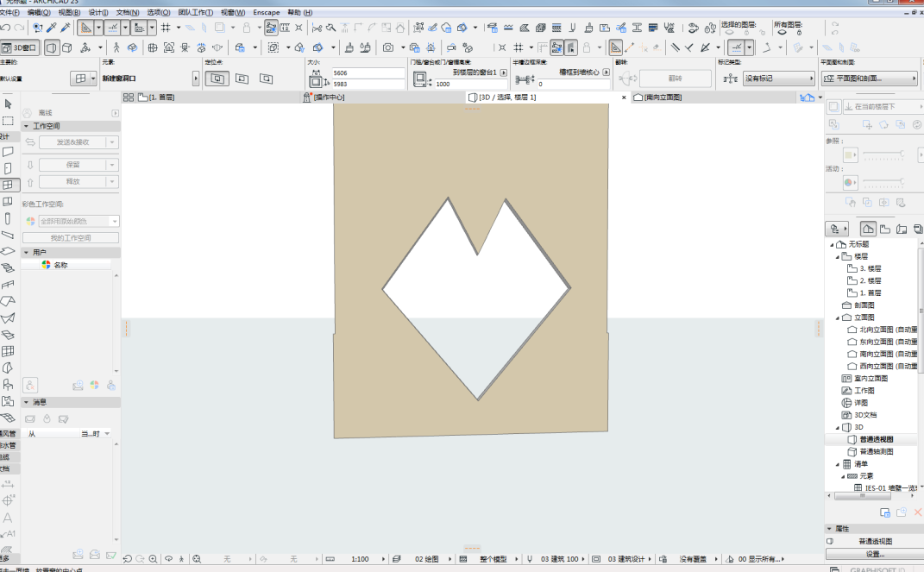Select the first anchor point option
This screenshot has width=924, height=572.
[x=217, y=79]
